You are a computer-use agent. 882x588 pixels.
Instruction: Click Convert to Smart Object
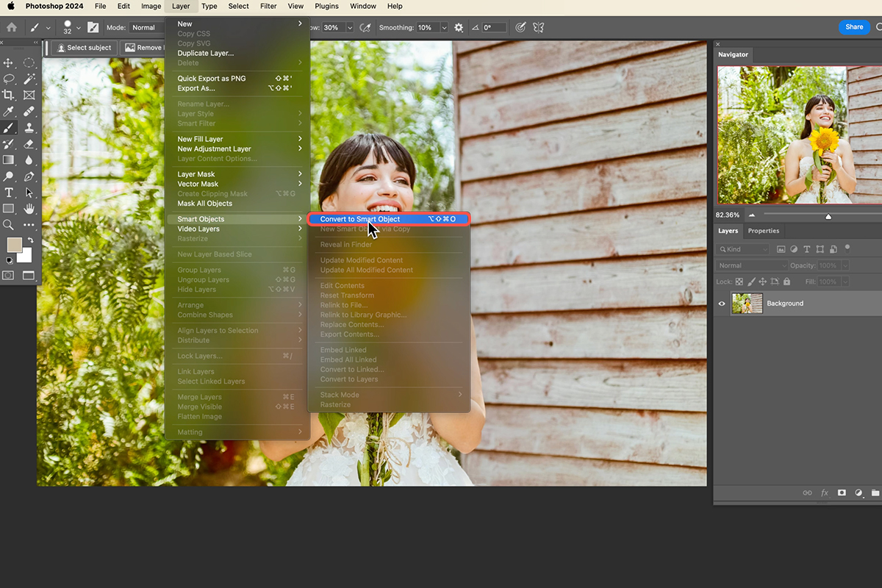pos(360,218)
